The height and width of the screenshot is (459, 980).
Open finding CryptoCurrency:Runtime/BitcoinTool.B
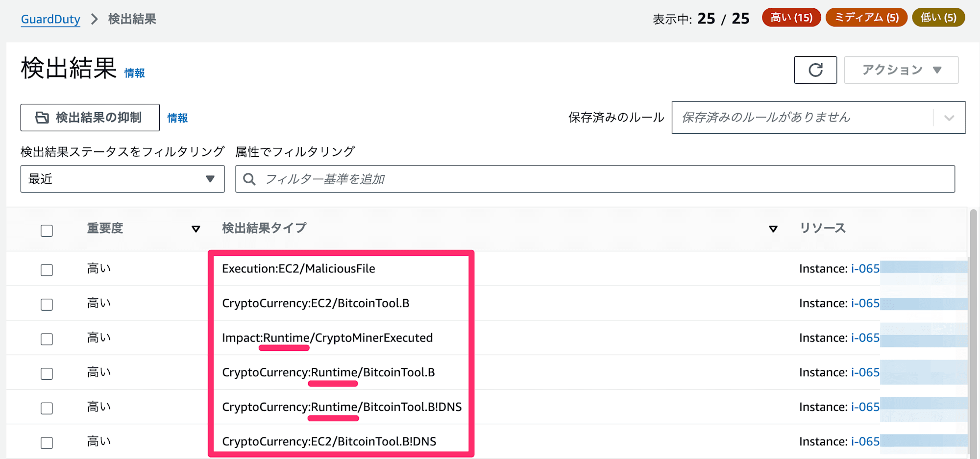(x=328, y=372)
